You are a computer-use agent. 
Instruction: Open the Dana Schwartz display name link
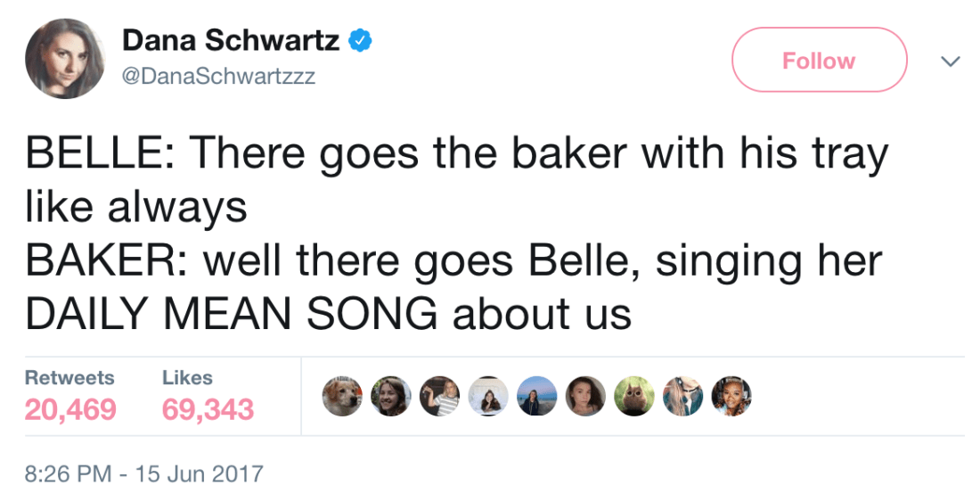[231, 40]
